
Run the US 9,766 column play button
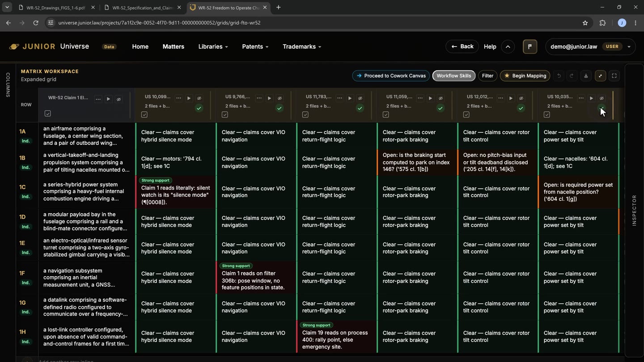(x=269, y=98)
